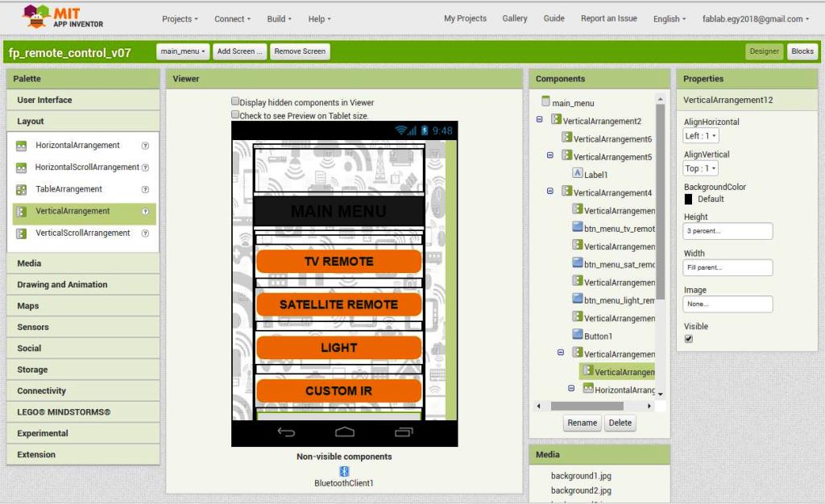Click the phone preview recent apps icon
Screen dimensions: 825x504
point(404,432)
